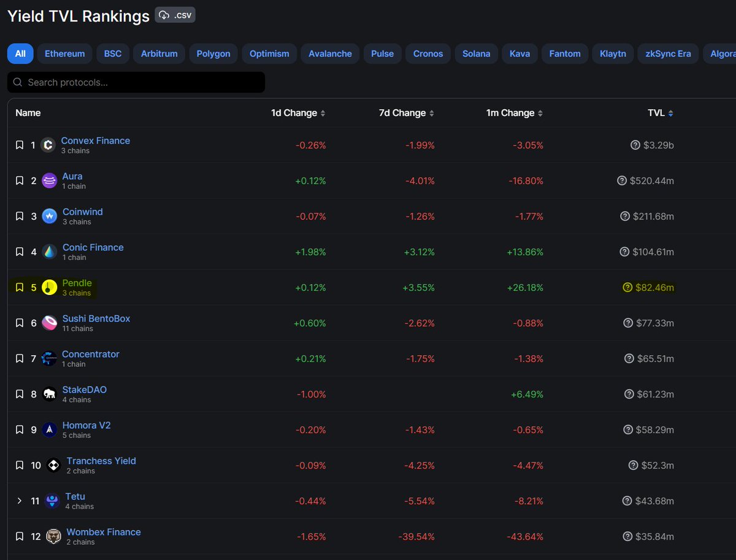Image resolution: width=736 pixels, height=560 pixels.
Task: Click the help icon beside $3.29b
Action: [x=635, y=145]
